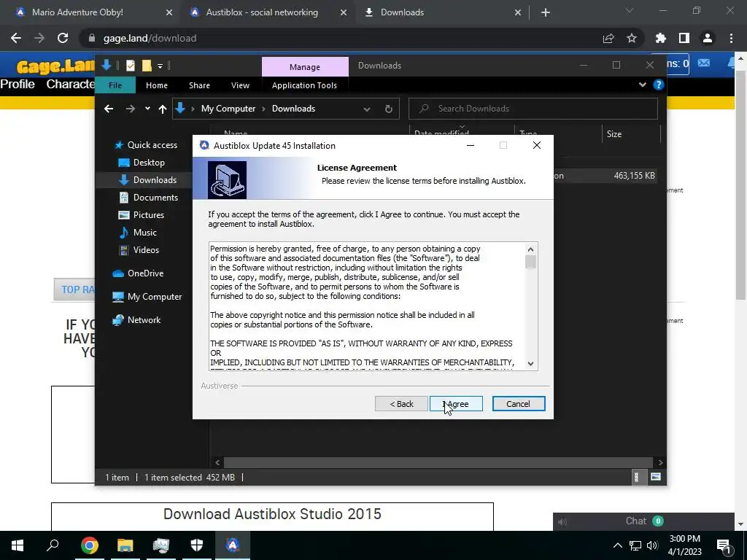
Task: Open Customize Quick Access Toolbar dropdown
Action: [x=160, y=66]
